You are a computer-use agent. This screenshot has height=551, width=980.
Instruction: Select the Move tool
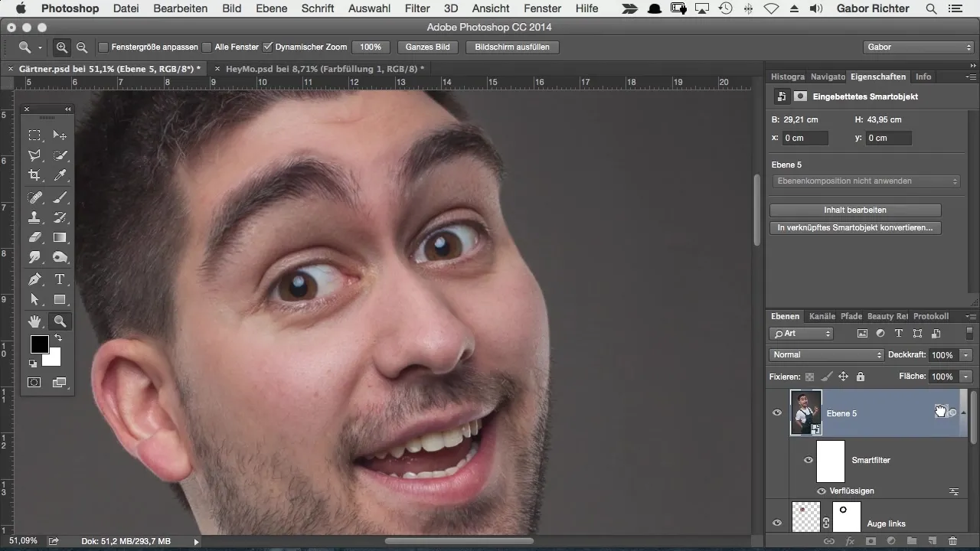click(60, 135)
